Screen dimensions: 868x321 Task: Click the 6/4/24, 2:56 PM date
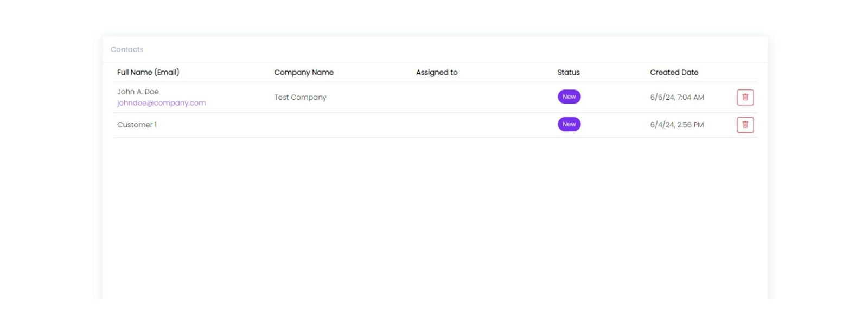[676, 125]
